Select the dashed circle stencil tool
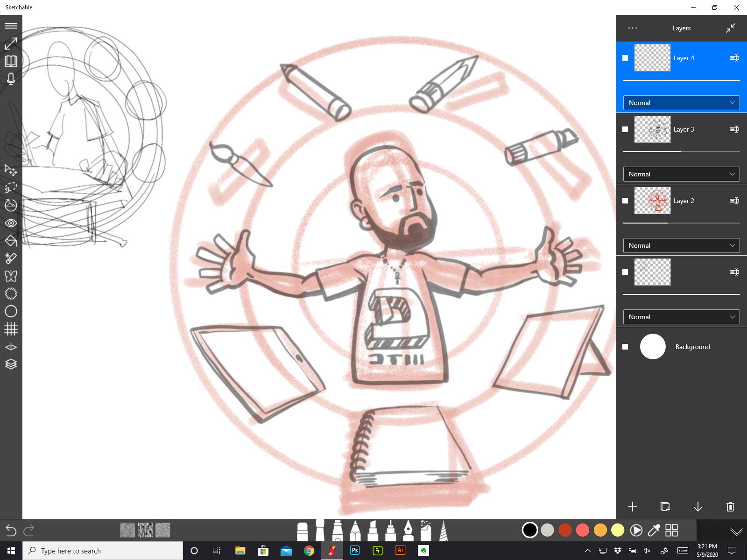The width and height of the screenshot is (747, 560). click(x=11, y=294)
